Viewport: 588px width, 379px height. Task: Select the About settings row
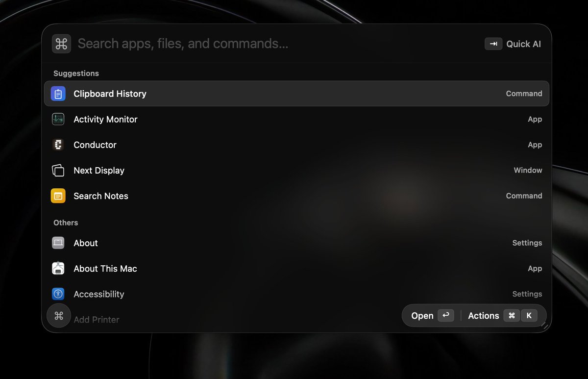296,243
